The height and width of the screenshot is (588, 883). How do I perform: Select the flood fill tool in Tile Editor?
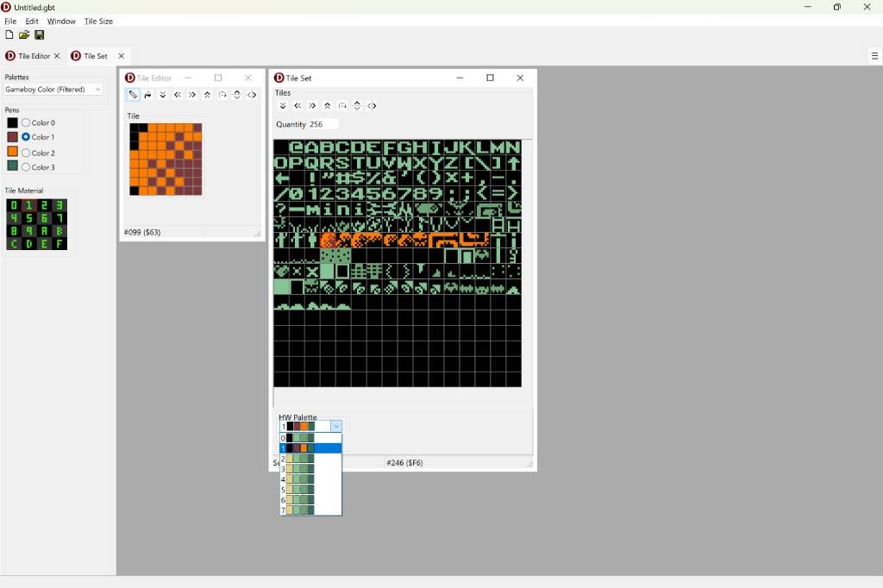(147, 95)
